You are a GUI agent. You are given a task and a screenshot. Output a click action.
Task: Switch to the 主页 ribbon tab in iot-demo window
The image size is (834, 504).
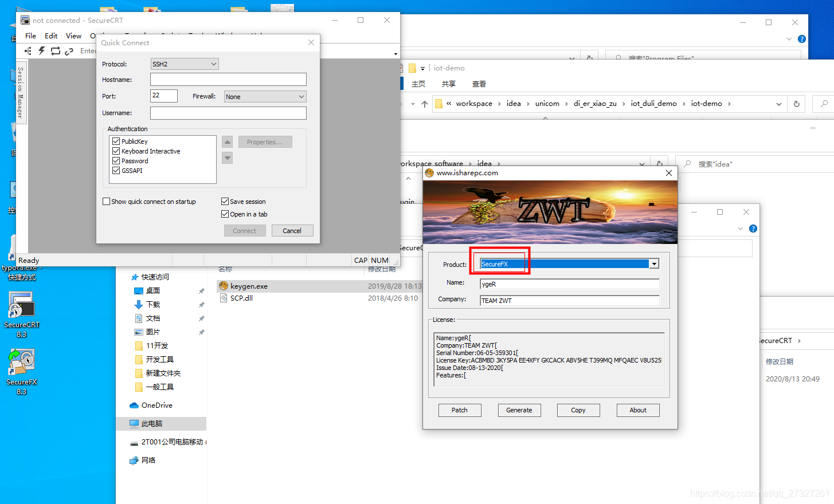click(418, 84)
